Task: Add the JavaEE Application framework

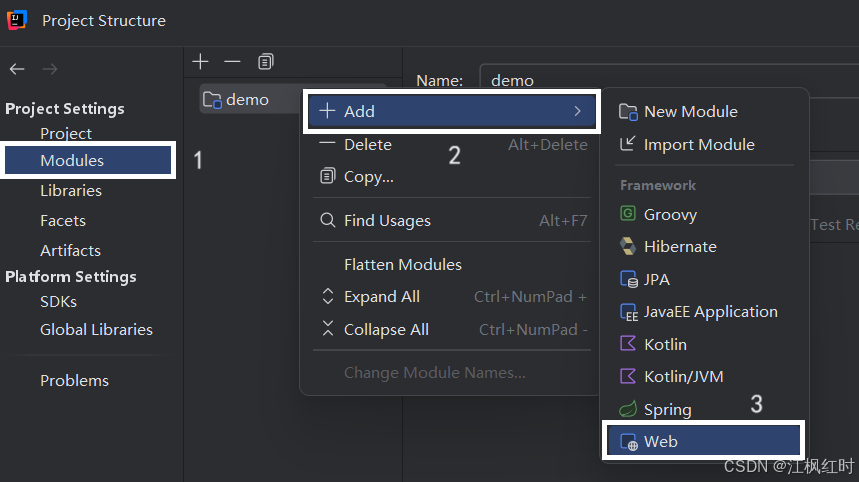Action: tap(703, 312)
